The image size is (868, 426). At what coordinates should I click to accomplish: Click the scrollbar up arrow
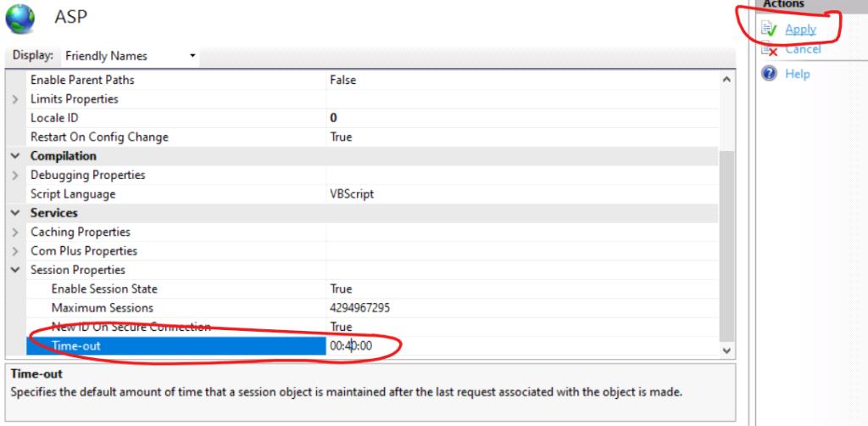click(x=726, y=80)
